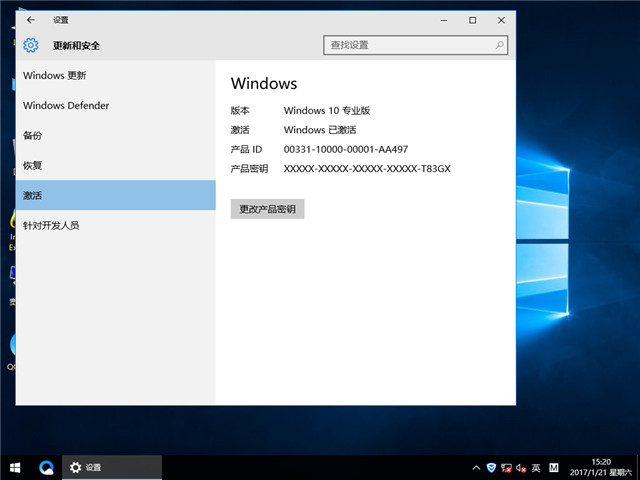The height and width of the screenshot is (480, 640).
Task: Click the muted volume tray icon
Action: click(520, 468)
